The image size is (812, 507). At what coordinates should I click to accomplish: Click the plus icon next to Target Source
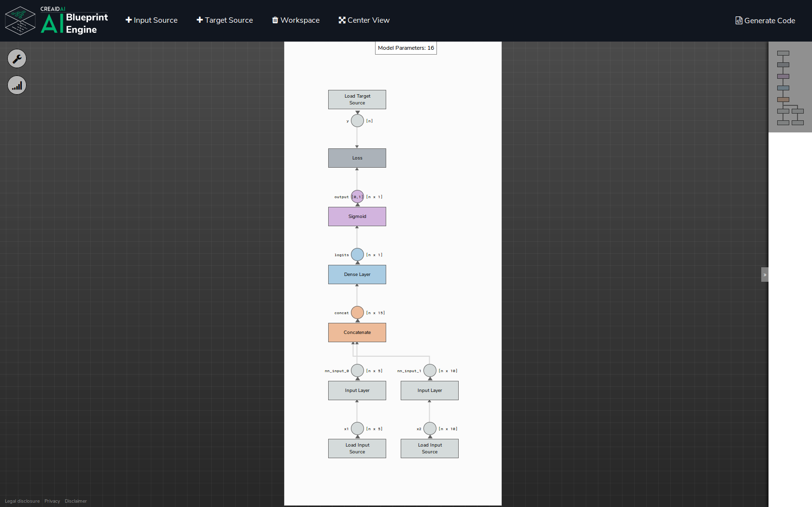coord(199,20)
